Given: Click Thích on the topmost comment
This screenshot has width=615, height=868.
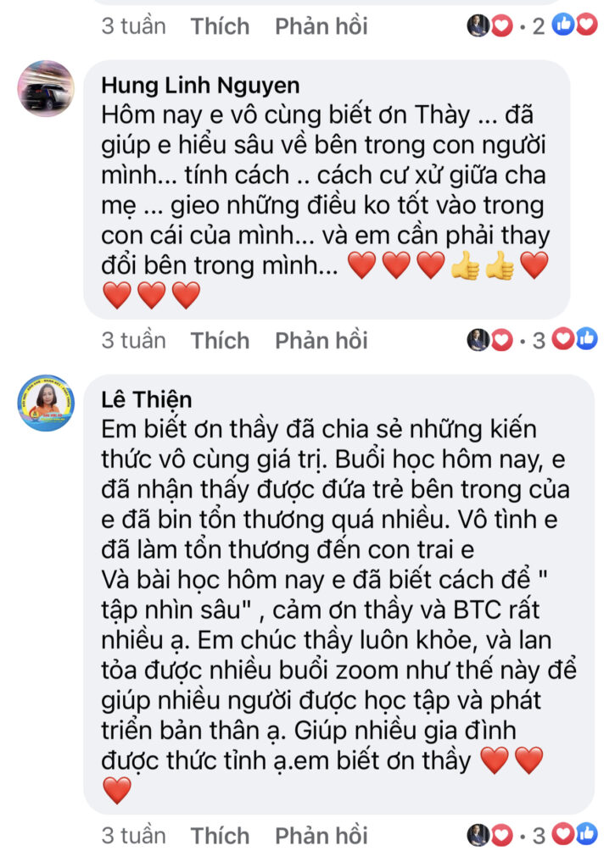Looking at the screenshot, I should [220, 26].
